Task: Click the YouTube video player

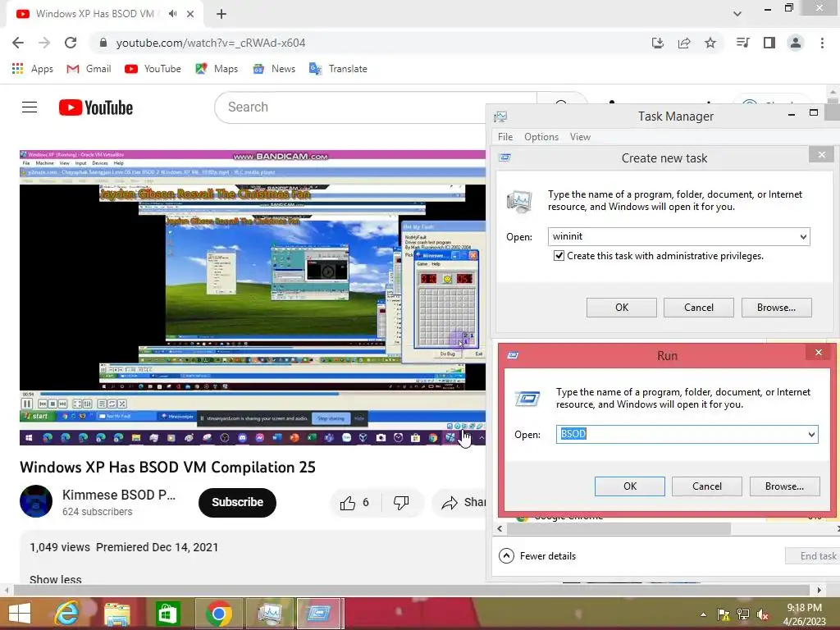Action: click(x=253, y=297)
